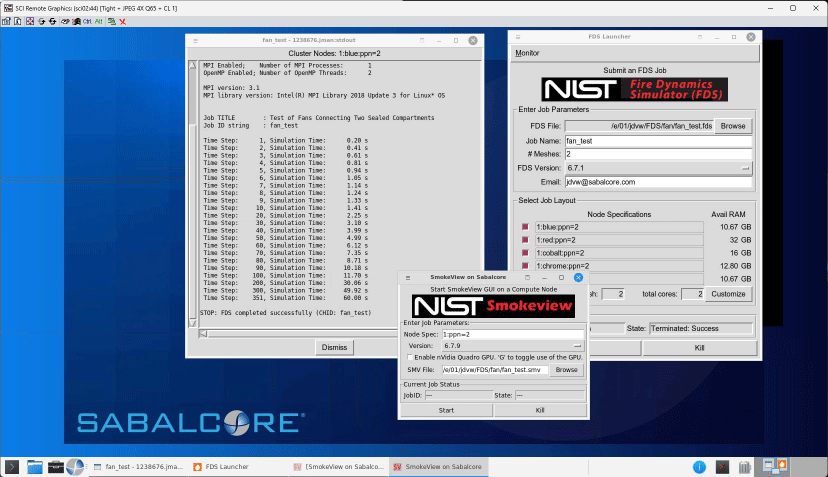Browse for an FDS file in FDS Launcher
The width and height of the screenshot is (828, 477).
733,126
